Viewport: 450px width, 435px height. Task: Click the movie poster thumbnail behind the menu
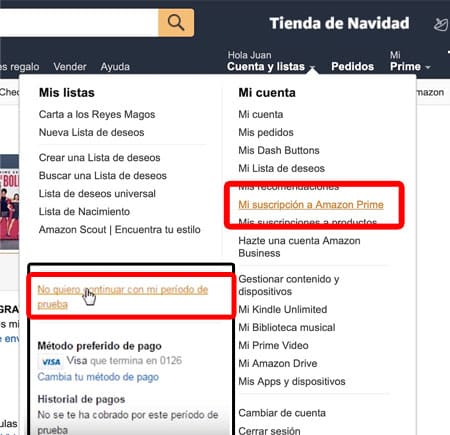(x=9, y=202)
